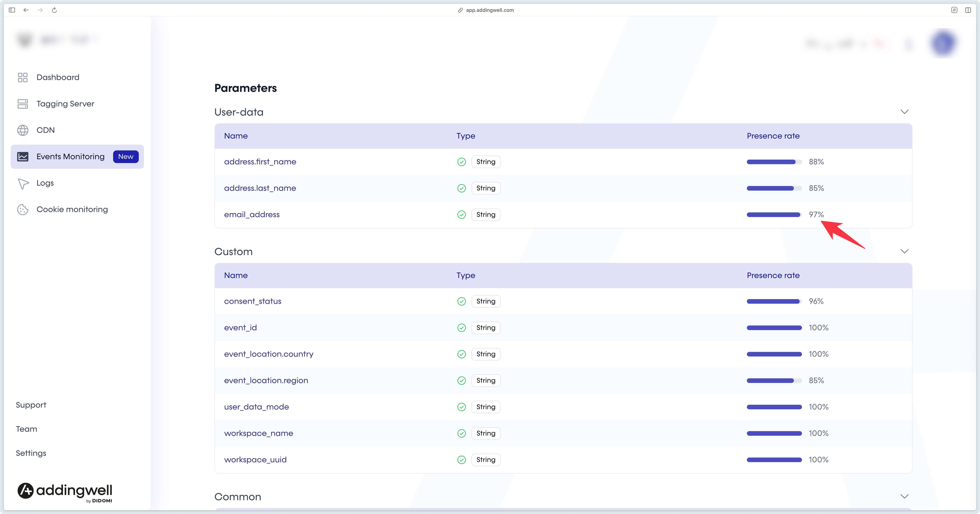Click the reader icon in top bar

[954, 10]
